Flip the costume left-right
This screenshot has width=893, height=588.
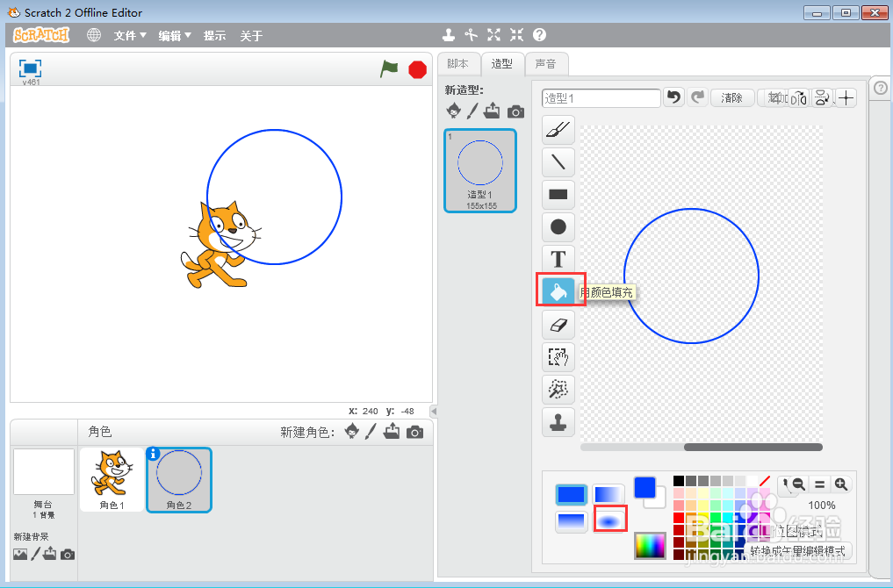[800, 98]
